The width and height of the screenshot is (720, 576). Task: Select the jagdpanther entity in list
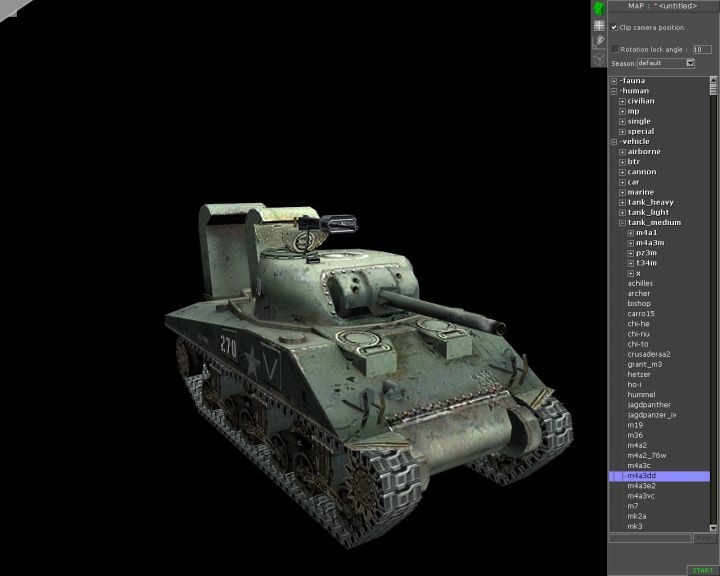(x=647, y=405)
